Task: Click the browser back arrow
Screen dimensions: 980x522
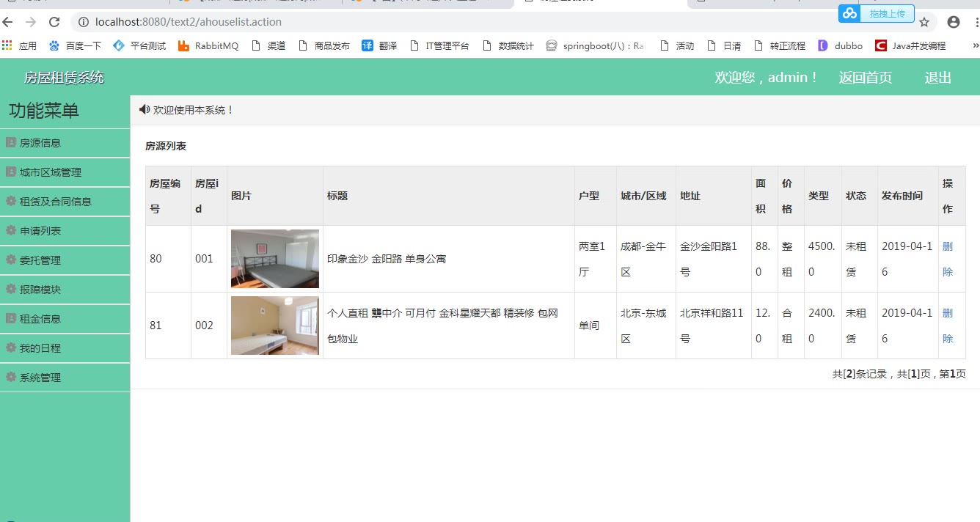Action: (x=8, y=22)
